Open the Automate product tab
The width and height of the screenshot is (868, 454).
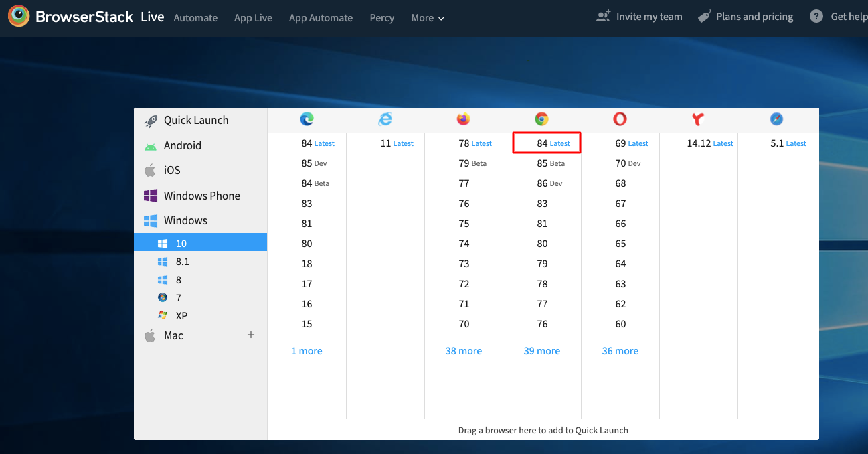click(x=195, y=18)
